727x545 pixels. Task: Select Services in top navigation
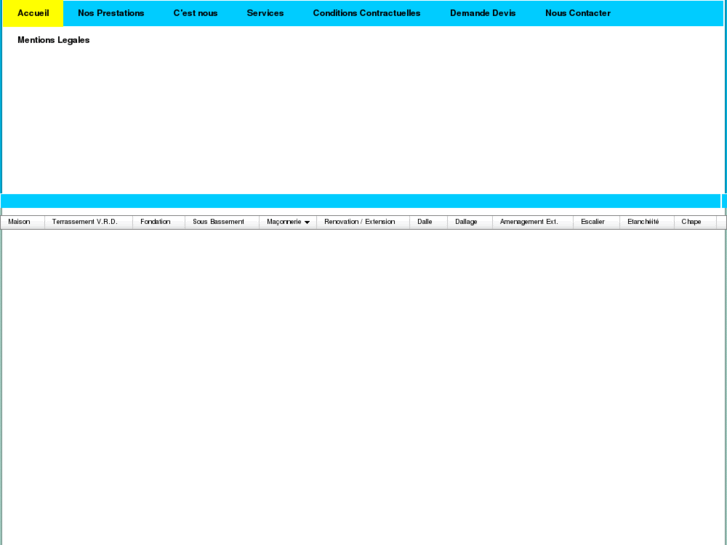click(x=265, y=13)
